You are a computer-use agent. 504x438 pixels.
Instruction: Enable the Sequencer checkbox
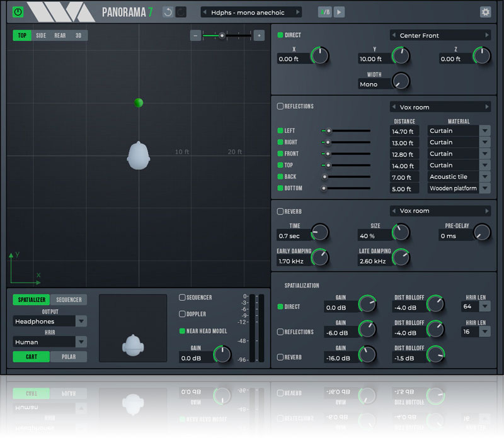(x=182, y=298)
